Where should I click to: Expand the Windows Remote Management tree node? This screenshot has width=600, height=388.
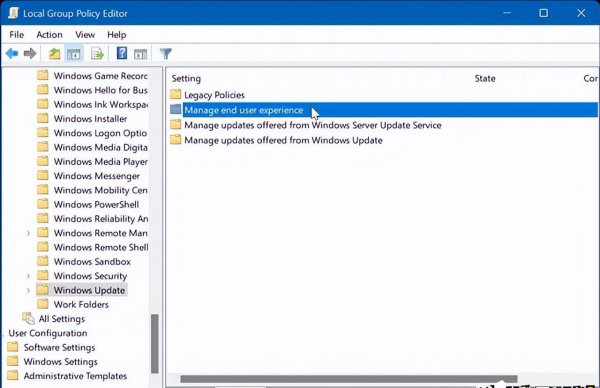[28, 233]
